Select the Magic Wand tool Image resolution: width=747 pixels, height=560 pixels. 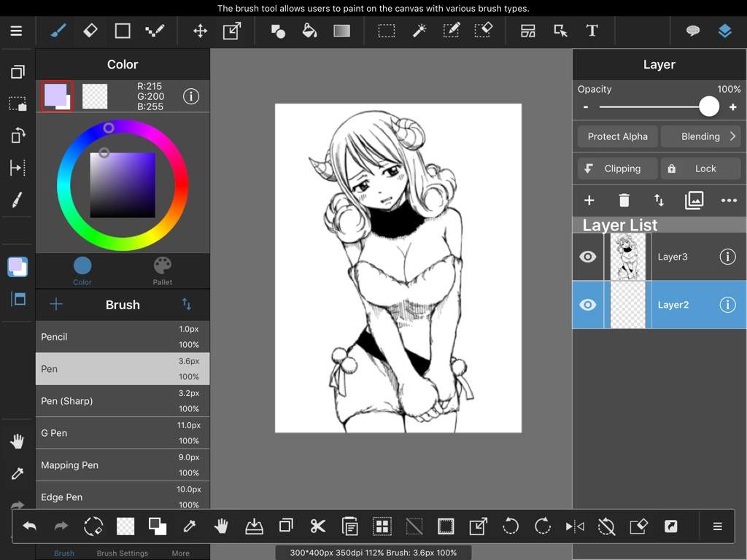(x=419, y=31)
